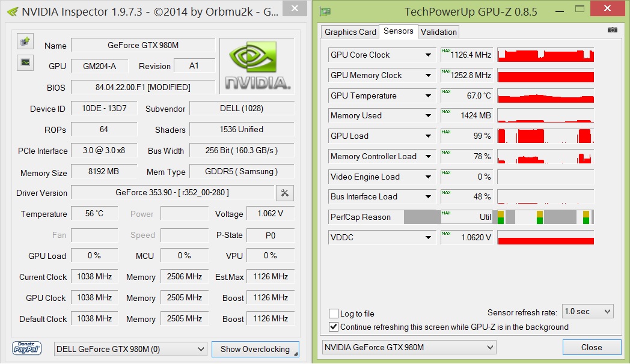Enable the Log to file checkbox
This screenshot has width=630, height=364.
[334, 314]
